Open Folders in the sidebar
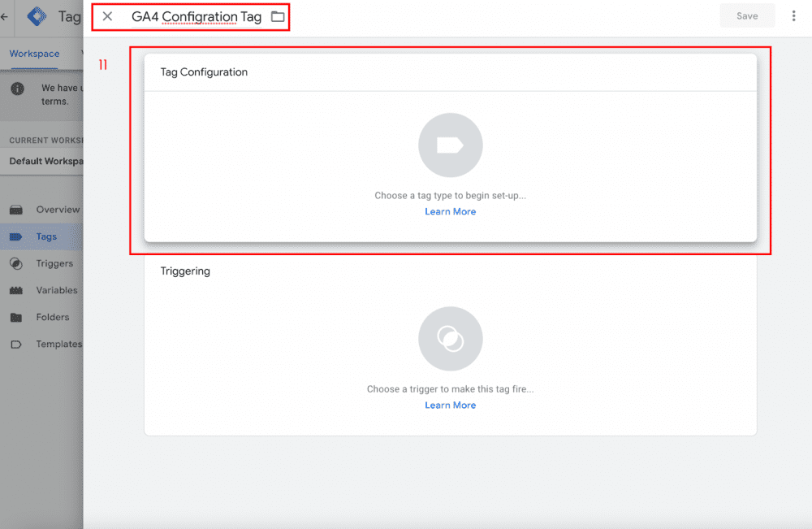The width and height of the screenshot is (812, 529). [x=41, y=317]
